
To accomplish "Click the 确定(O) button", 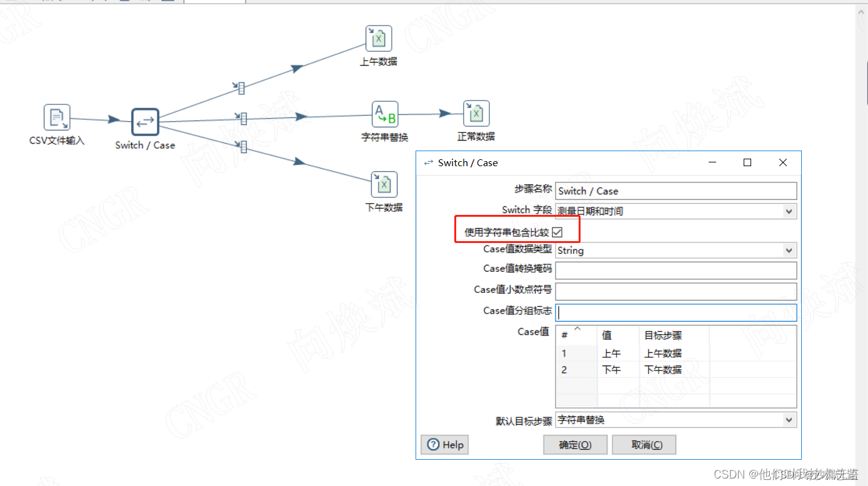I will [574, 445].
